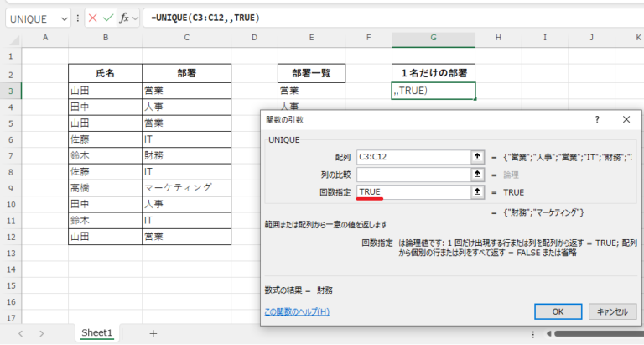Click previous sheet navigation arrow
The image size is (644, 345).
point(19,333)
